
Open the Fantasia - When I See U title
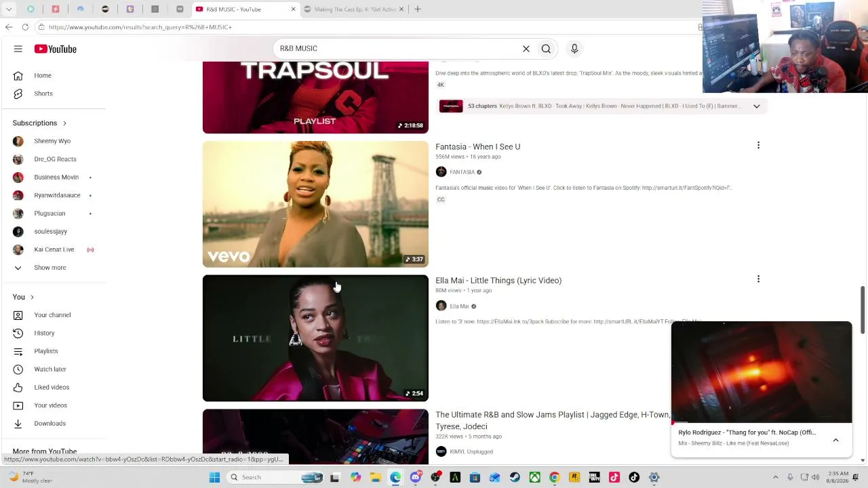tap(477, 146)
